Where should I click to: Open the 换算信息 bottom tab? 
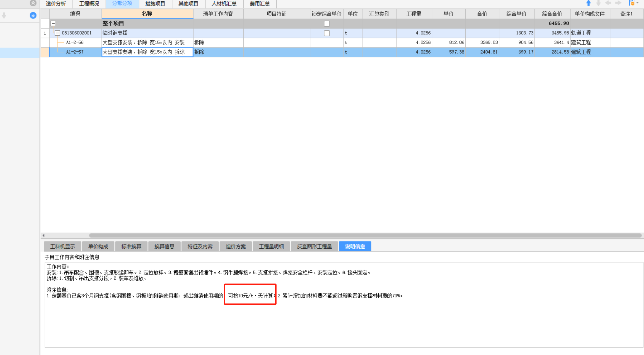pyautogui.click(x=164, y=246)
